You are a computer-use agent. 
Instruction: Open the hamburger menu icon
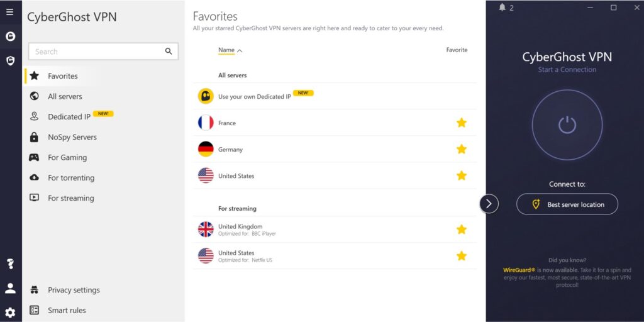[x=10, y=11]
